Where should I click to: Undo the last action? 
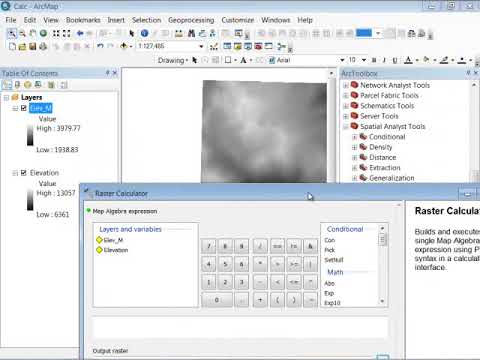pos(100,46)
